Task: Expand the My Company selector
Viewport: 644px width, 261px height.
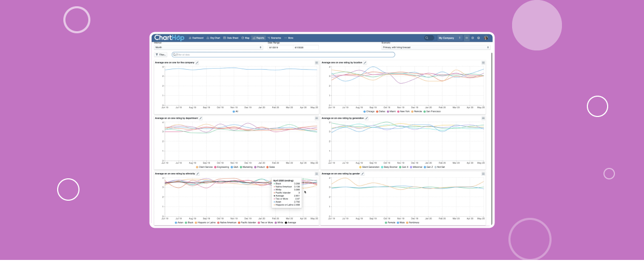Action: (449, 38)
